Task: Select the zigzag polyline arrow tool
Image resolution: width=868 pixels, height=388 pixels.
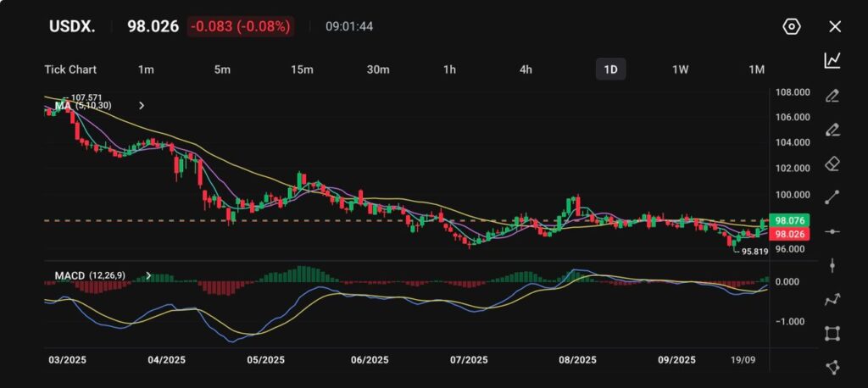Action: click(832, 299)
